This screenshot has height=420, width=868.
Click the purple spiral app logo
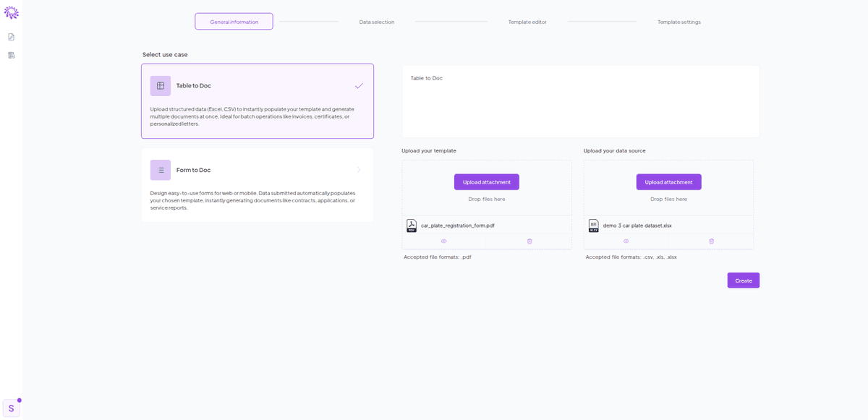coord(12,12)
